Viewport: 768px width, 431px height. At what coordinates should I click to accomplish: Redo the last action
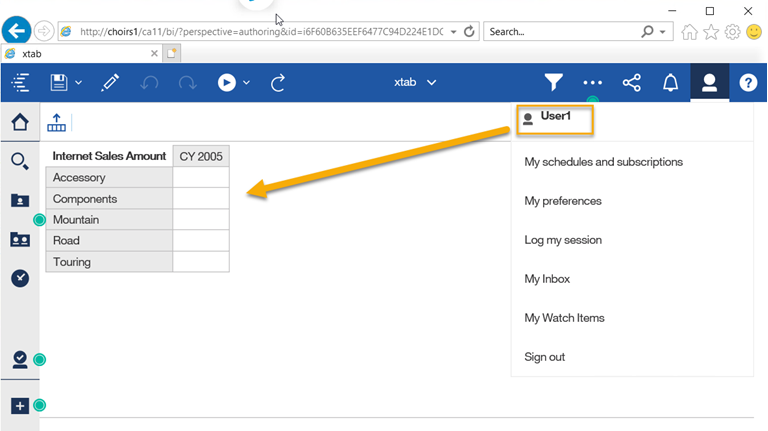tap(187, 83)
